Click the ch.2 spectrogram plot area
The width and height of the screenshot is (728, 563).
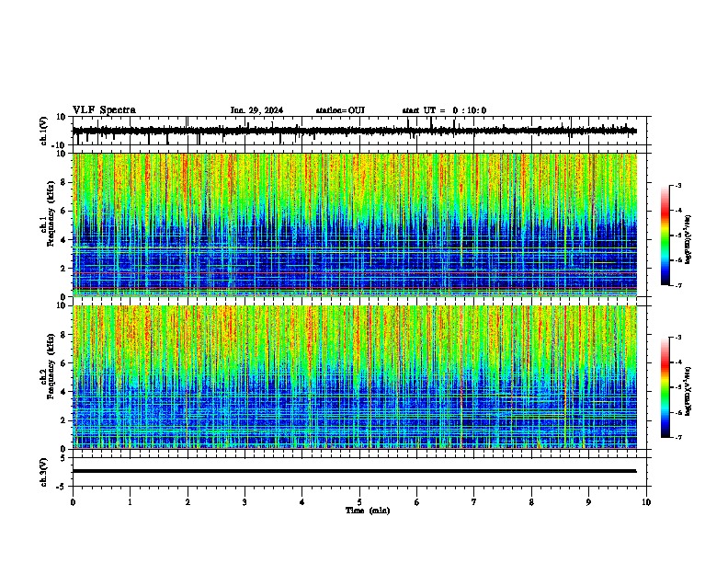click(355, 377)
